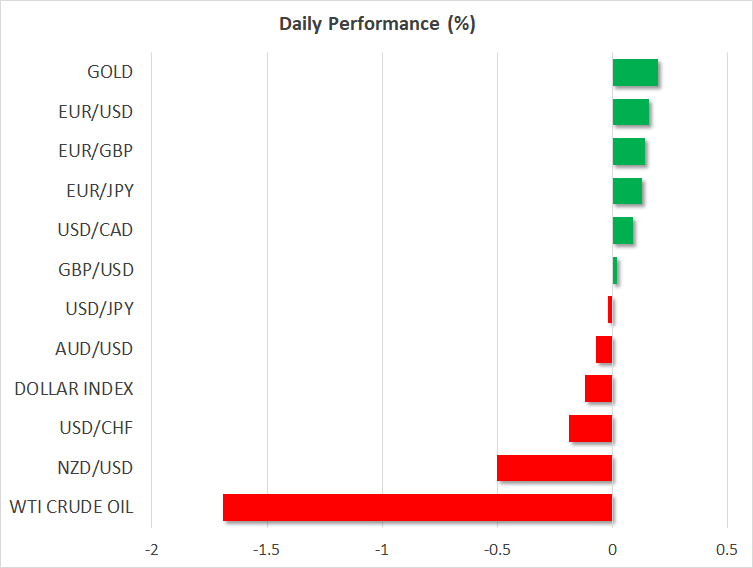This screenshot has width=753, height=568.
Task: Select the EUR/USD green bar
Action: (x=631, y=112)
